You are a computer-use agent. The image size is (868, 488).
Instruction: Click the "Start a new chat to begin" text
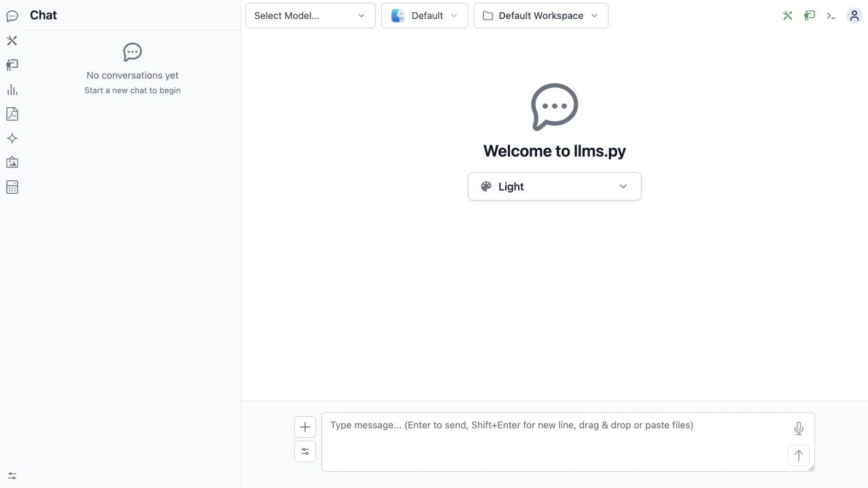[133, 90]
